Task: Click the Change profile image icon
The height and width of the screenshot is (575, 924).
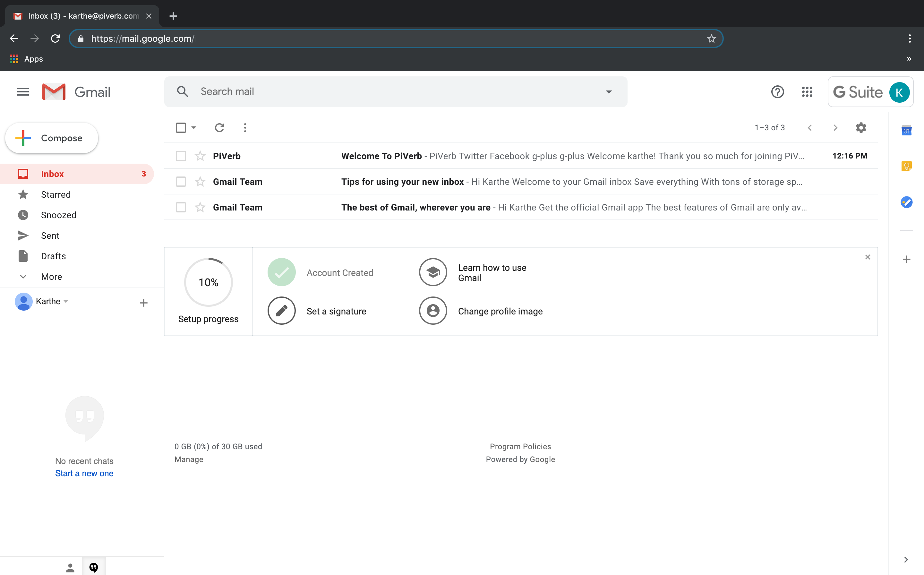Action: 433,311
